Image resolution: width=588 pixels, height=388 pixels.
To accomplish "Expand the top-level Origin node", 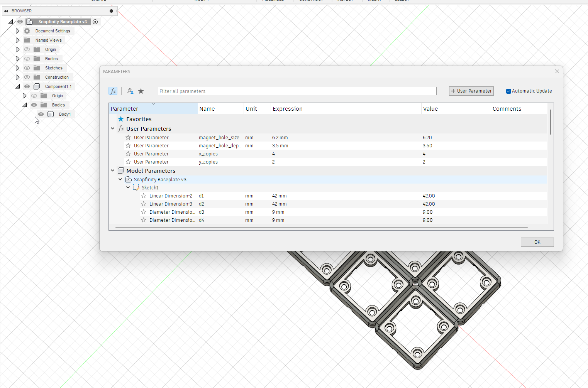I will (x=17, y=49).
